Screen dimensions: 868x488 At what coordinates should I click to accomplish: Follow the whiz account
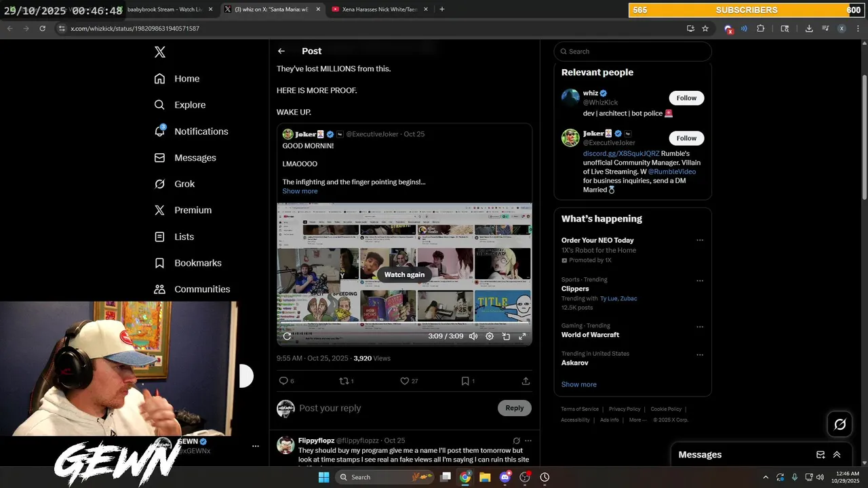(x=686, y=98)
